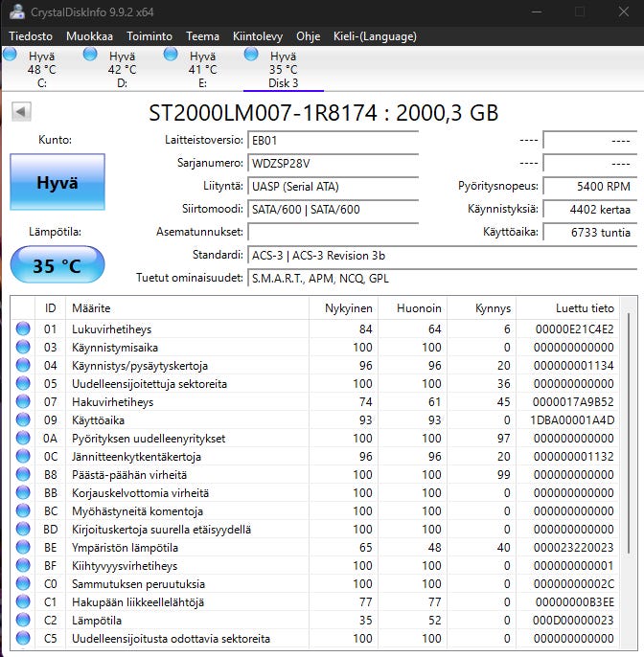Viewport: 644px width, 657px height.
Task: Click the Huonoin column header
Action: click(x=412, y=308)
